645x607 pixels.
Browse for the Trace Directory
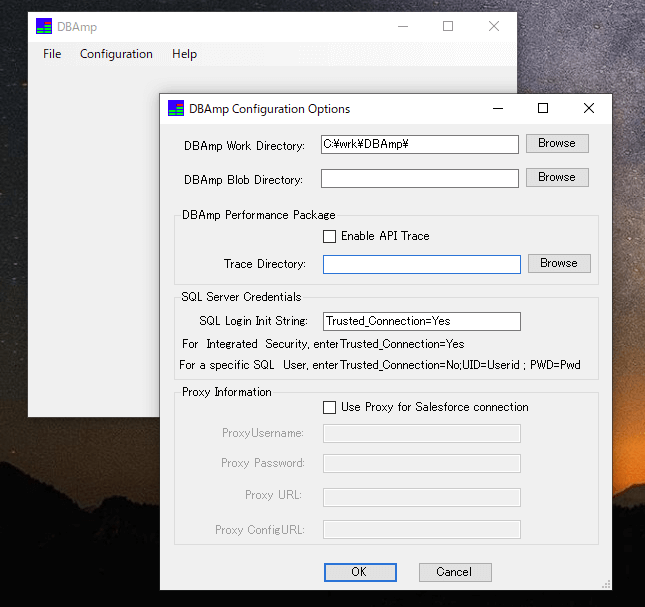pyautogui.click(x=559, y=263)
